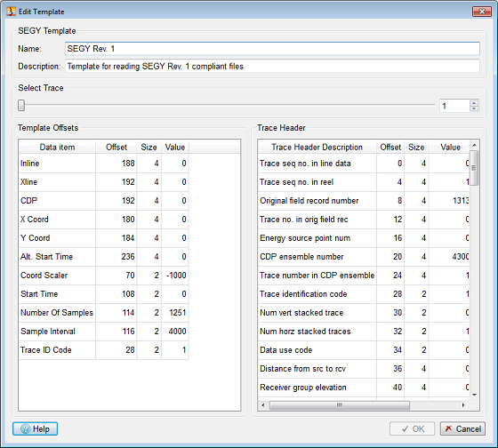
Task: Select Trace seq no. in reel row
Action: pyautogui.click(x=364, y=182)
